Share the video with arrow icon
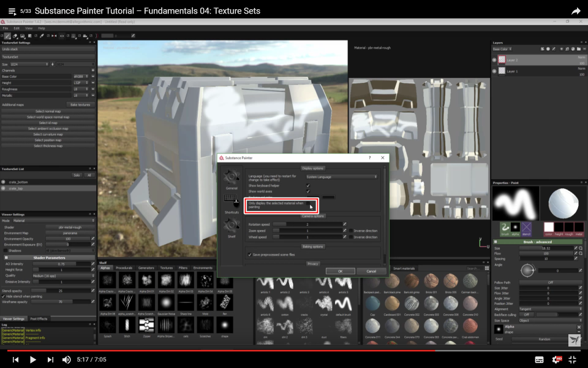This screenshot has width=588, height=368. [x=576, y=11]
